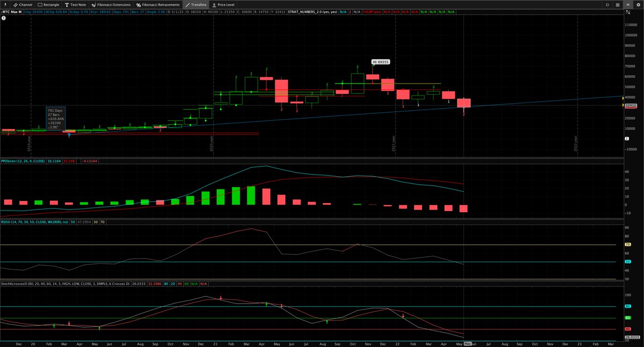
Task: Click the pin icon before Channel
Action: click(x=5, y=4)
